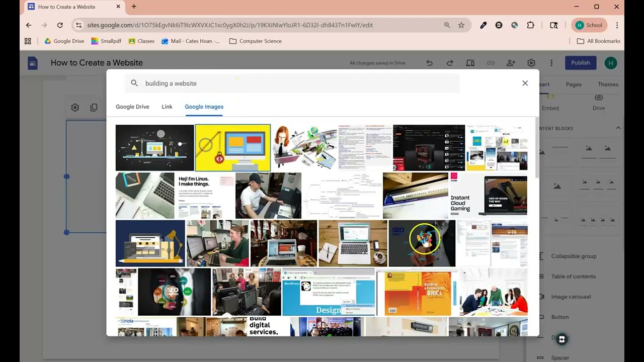This screenshot has height=362, width=644.
Task: Close the How to Create a Website tab
Action: point(119,7)
